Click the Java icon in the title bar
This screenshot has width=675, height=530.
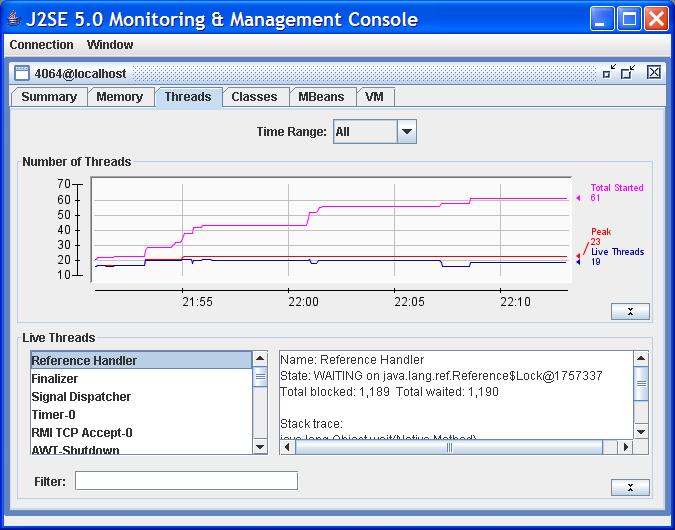coord(14,19)
